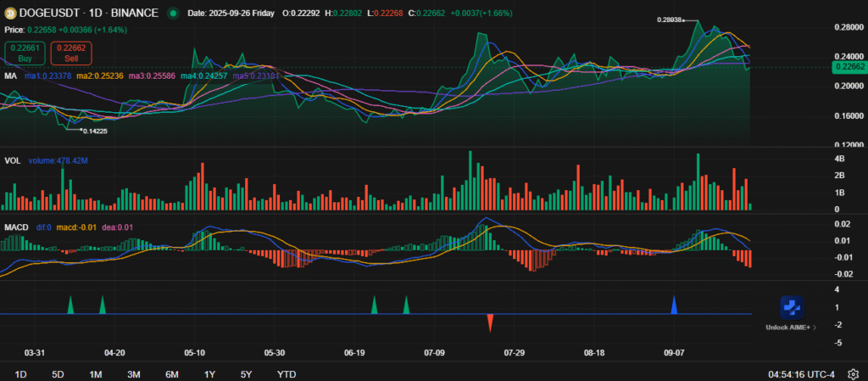Click the green market status dot
The width and height of the screenshot is (868, 381).
coord(173,13)
